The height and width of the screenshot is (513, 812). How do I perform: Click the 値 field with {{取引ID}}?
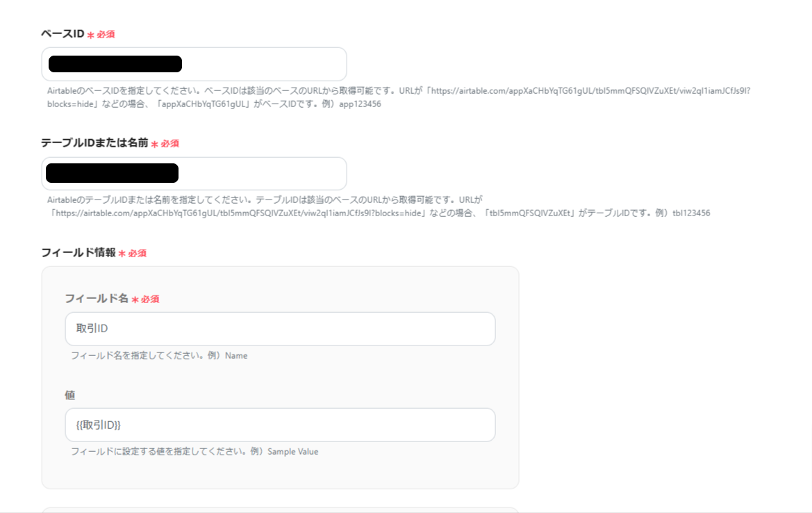click(280, 425)
